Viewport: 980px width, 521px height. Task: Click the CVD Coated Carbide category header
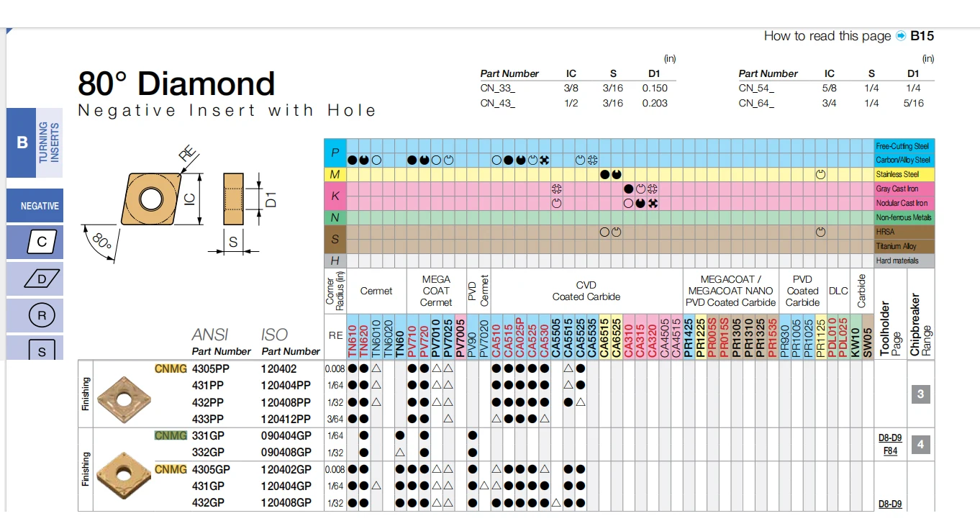coord(586,291)
